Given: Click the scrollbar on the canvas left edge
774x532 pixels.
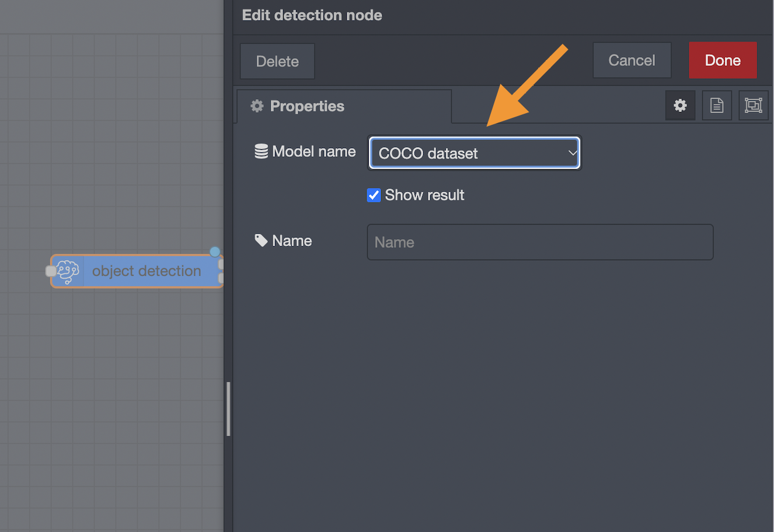Looking at the screenshot, I should click(228, 408).
